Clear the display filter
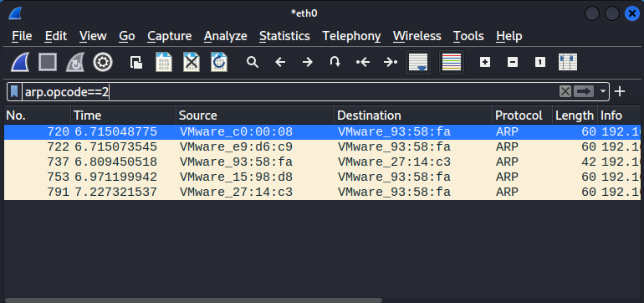The width and height of the screenshot is (644, 303). (565, 92)
